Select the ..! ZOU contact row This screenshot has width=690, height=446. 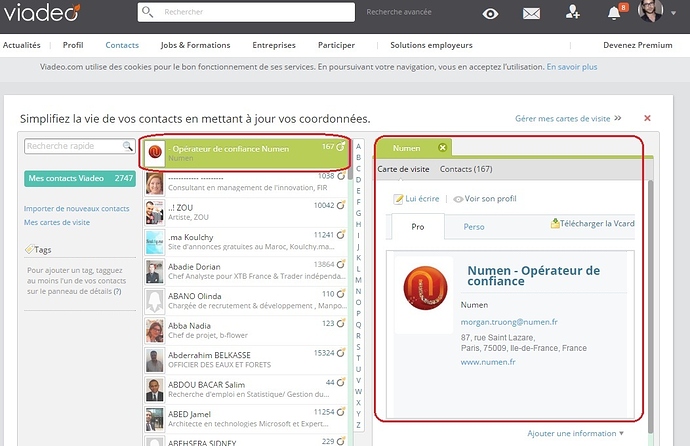tap(245, 212)
